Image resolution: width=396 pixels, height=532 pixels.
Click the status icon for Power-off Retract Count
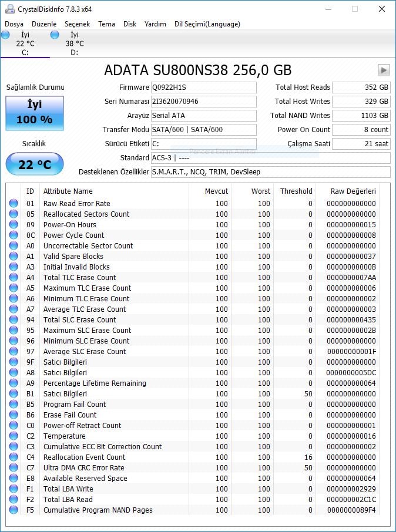click(14, 425)
